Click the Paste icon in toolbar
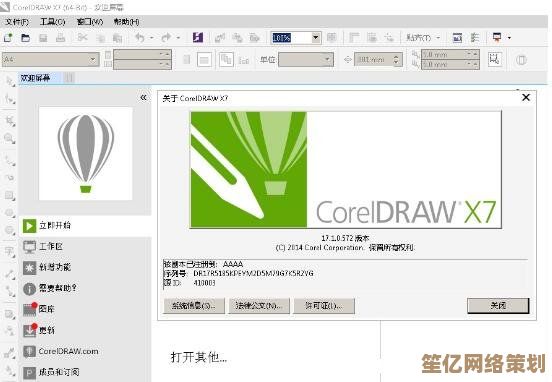This screenshot has width=552, height=382. [x=117, y=38]
